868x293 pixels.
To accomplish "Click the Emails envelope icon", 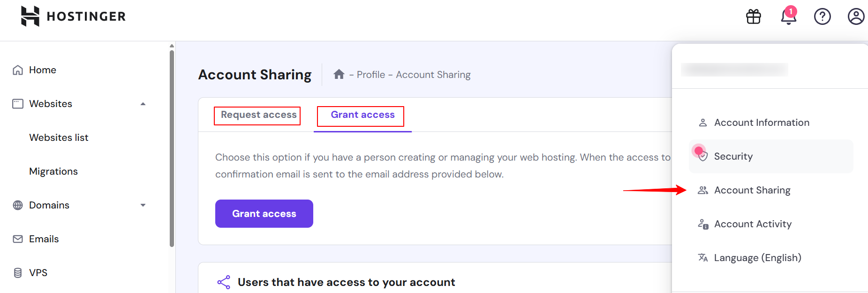I will [x=18, y=239].
